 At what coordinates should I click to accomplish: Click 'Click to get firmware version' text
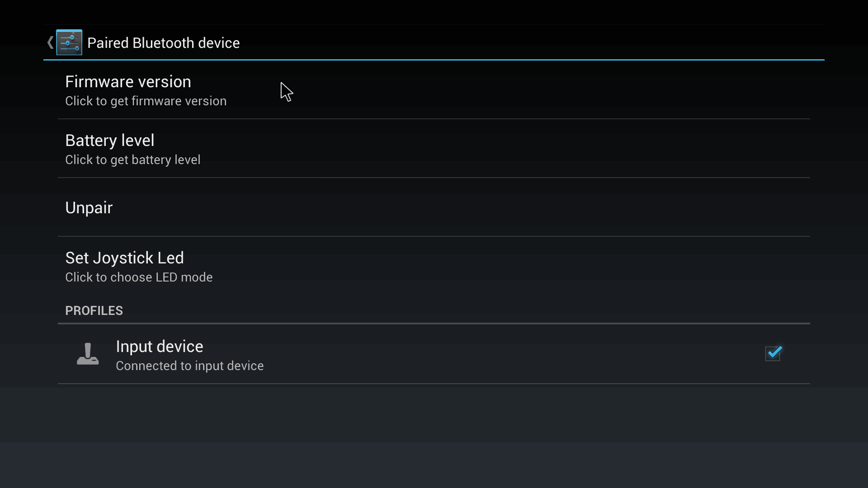tap(146, 101)
